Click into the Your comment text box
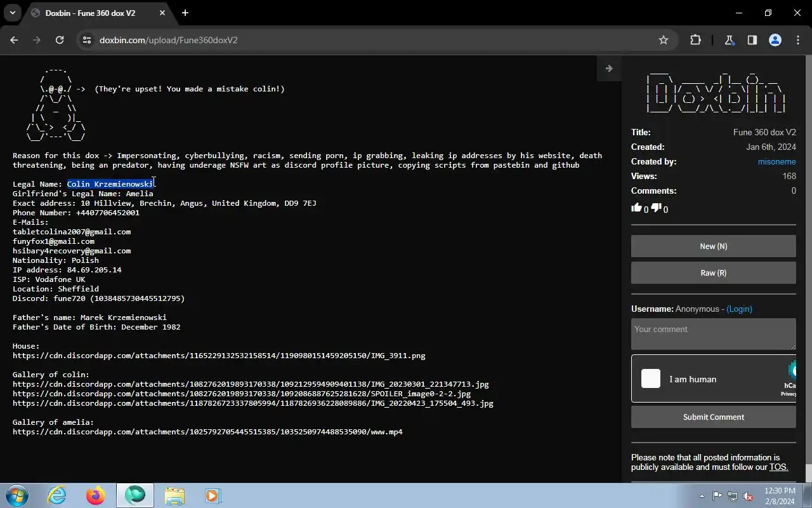The width and height of the screenshot is (812, 508). [x=713, y=334]
